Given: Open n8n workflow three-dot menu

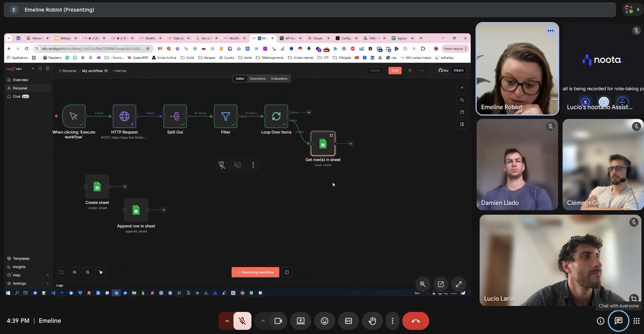Looking at the screenshot, I should click(x=423, y=70).
